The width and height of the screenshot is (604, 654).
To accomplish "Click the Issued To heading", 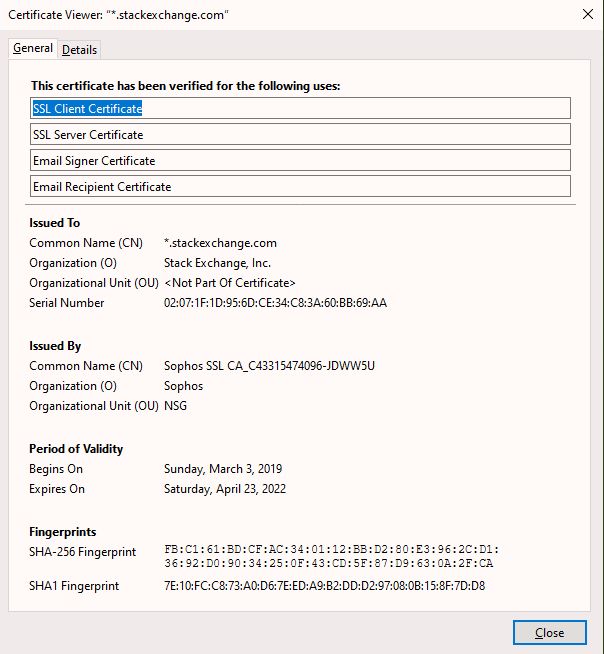I will [x=55, y=223].
